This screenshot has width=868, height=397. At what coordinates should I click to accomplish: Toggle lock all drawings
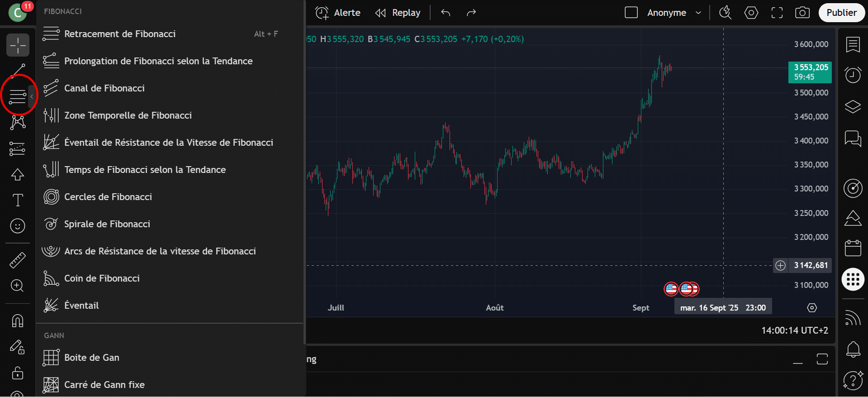pos(18,373)
